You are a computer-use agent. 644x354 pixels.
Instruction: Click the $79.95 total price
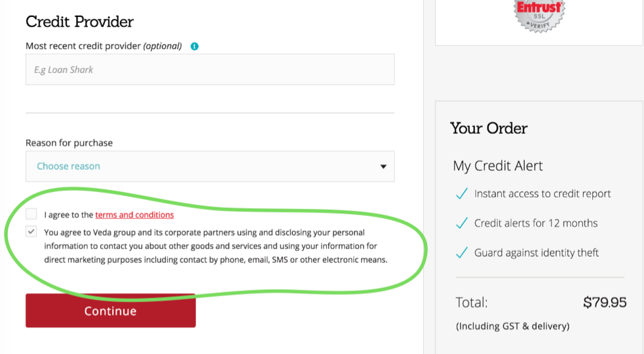point(604,303)
